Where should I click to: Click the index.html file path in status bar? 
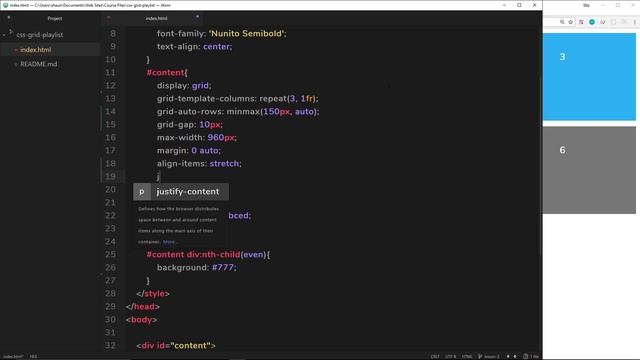(13, 357)
